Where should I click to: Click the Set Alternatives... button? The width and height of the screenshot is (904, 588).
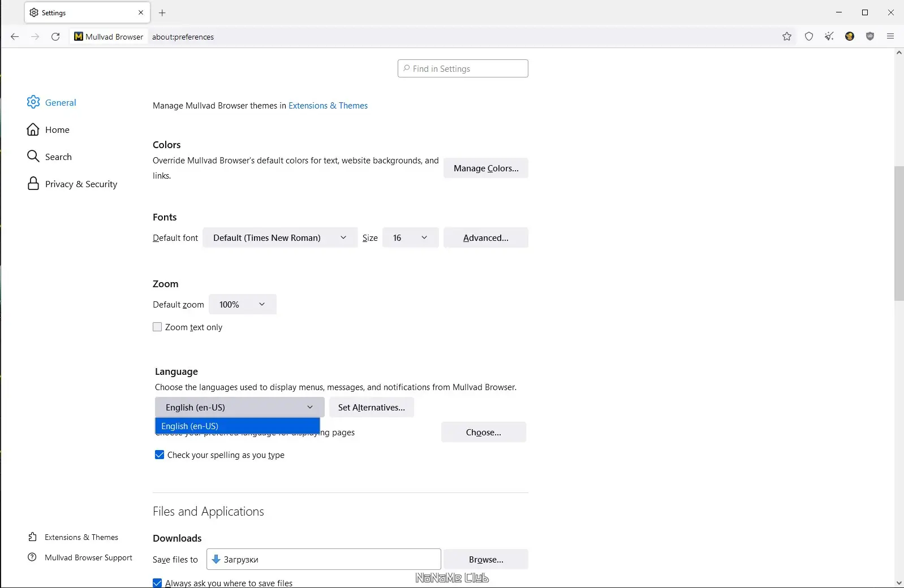point(372,408)
